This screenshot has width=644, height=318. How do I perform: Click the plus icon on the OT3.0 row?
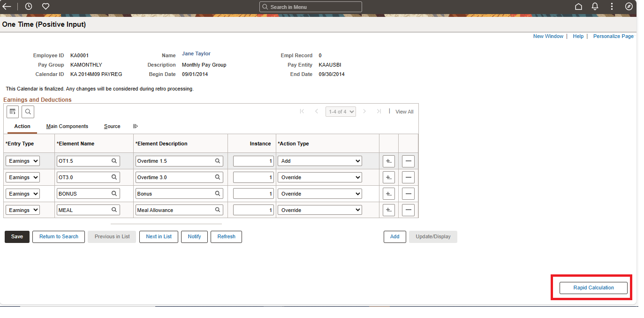point(388,177)
